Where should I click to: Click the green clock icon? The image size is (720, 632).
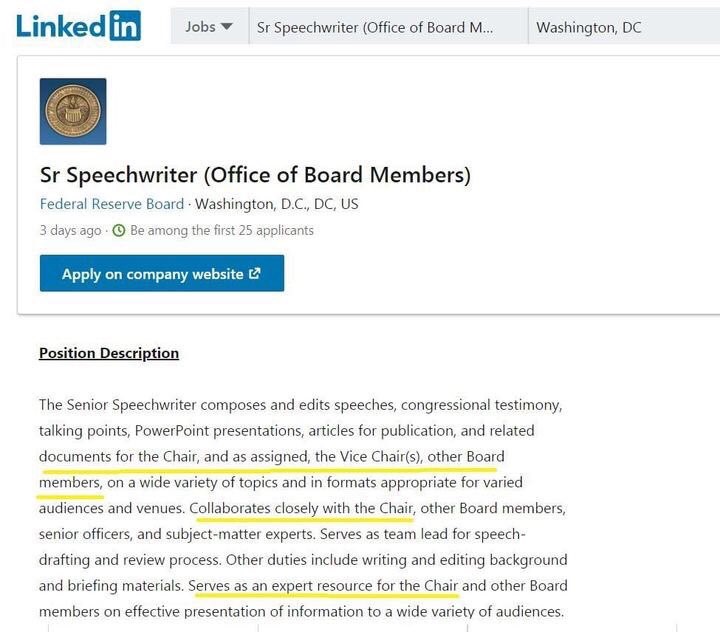point(119,230)
